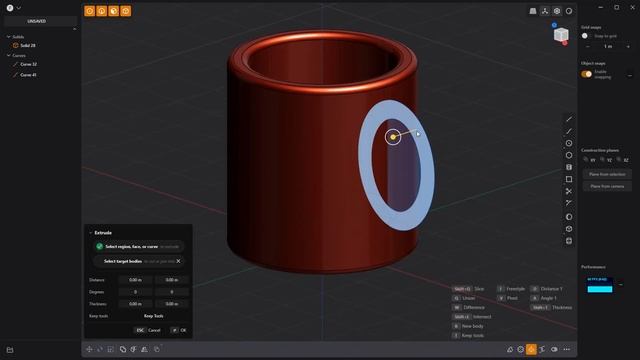This screenshot has height=360, width=640.
Task: Enable control-point selection mode
Action: point(89,11)
